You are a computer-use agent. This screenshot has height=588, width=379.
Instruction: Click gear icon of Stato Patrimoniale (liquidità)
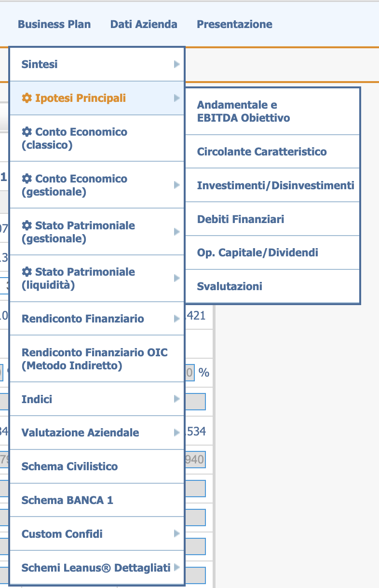coord(27,272)
